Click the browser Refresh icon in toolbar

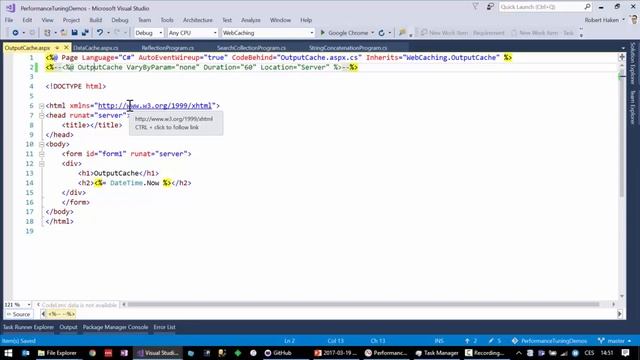point(382,33)
